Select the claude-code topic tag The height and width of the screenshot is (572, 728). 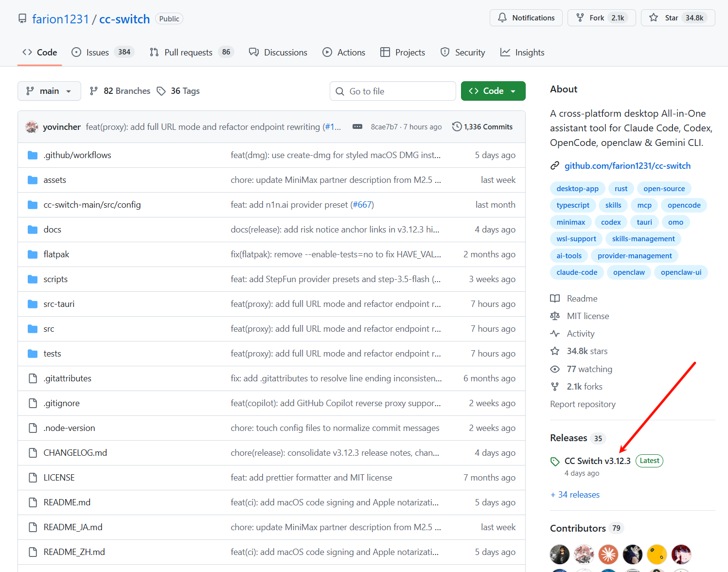point(577,272)
